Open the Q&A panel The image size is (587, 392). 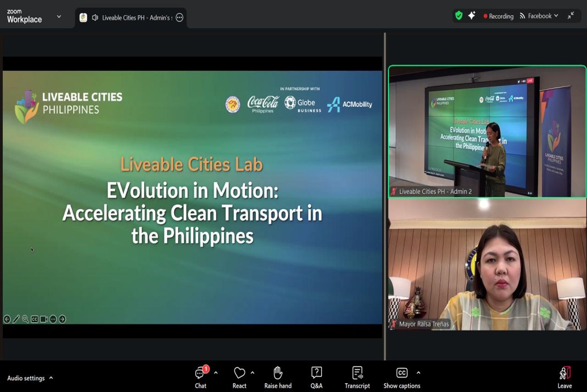click(x=316, y=378)
